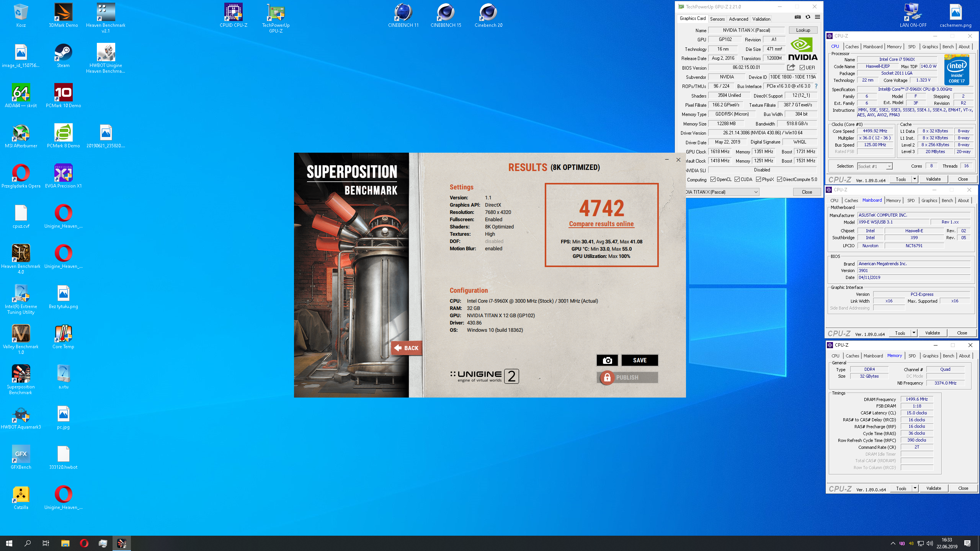
Task: Toggle the OpenCL checkbox in GPU-Z
Action: pyautogui.click(x=713, y=179)
